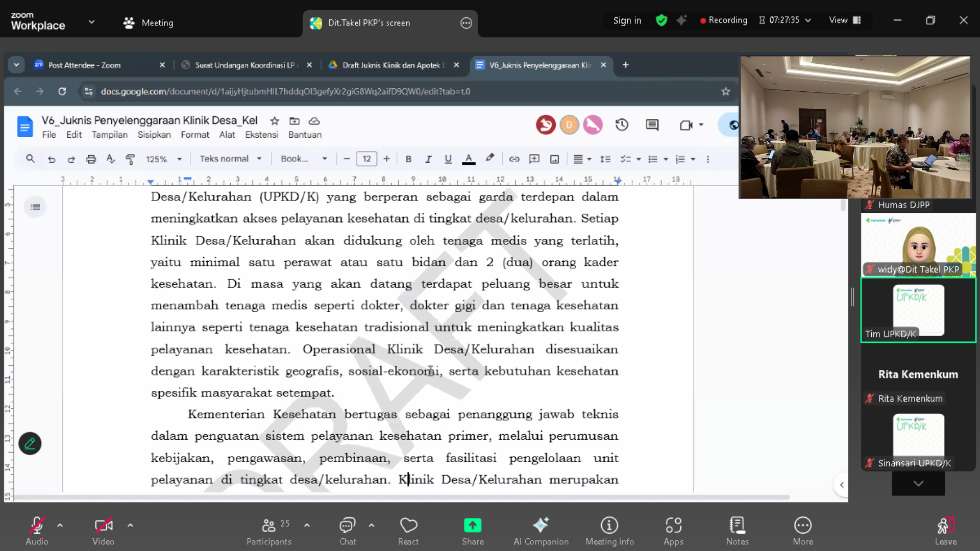Open the Format menu

195,135
